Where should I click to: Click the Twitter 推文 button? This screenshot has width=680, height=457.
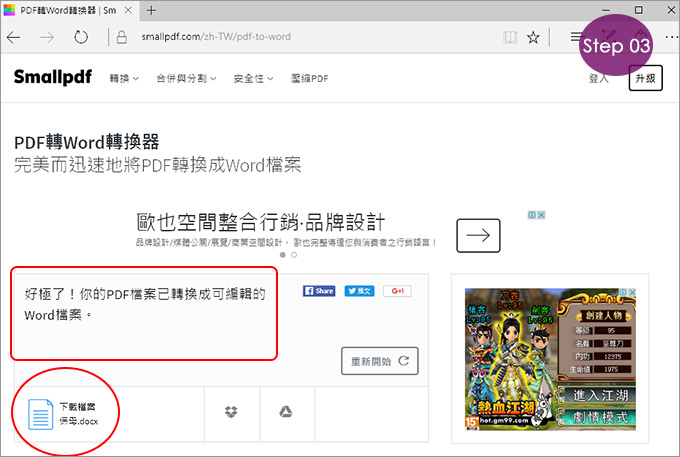(x=360, y=291)
